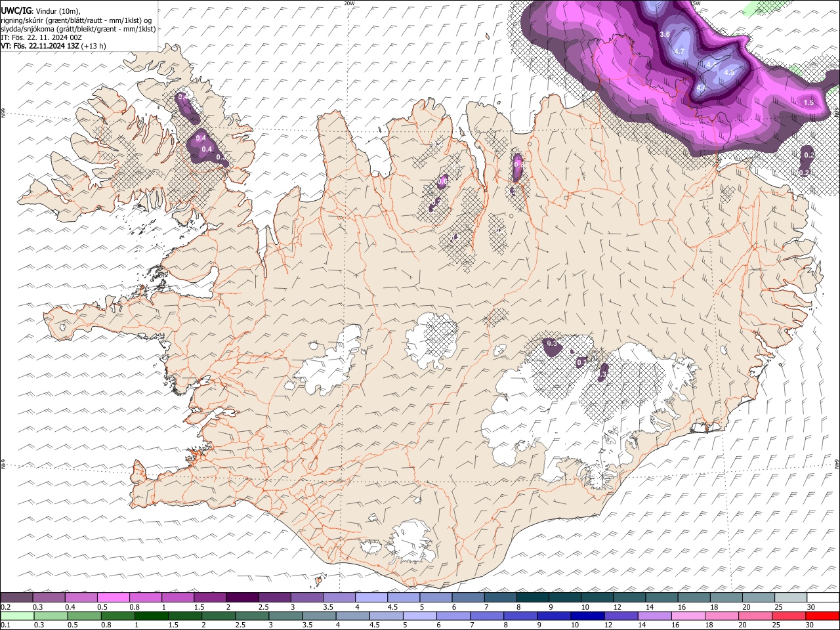Image resolution: width=840 pixels, height=630 pixels.
Task: Click the dull purple 0.2 swatch, upper legend row
Action: tap(16, 597)
